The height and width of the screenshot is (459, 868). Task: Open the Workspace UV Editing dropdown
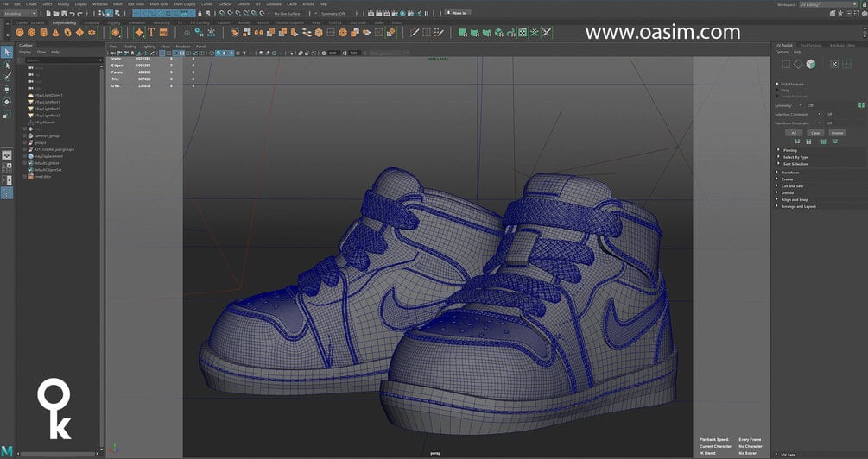click(828, 4)
